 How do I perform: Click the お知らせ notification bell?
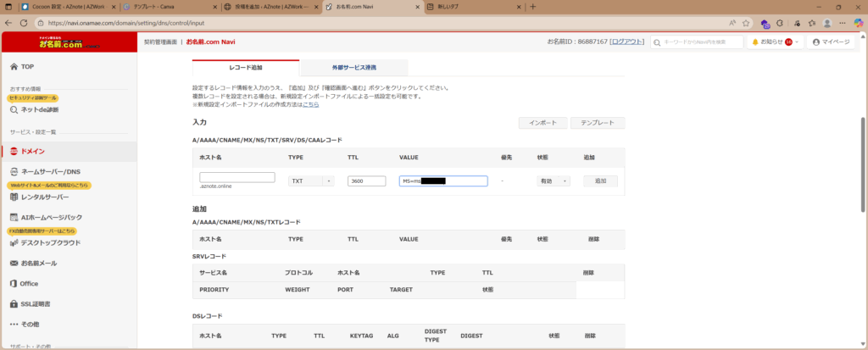click(754, 42)
